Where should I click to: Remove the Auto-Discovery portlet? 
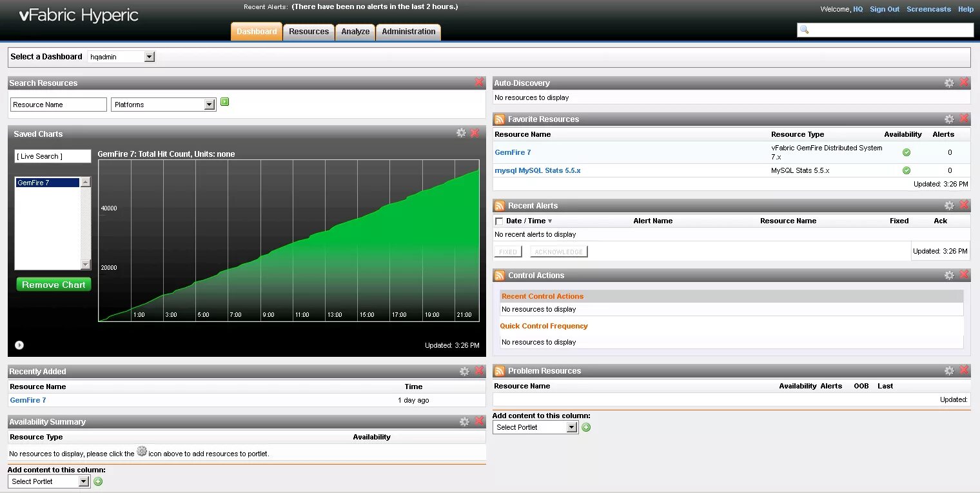[964, 83]
